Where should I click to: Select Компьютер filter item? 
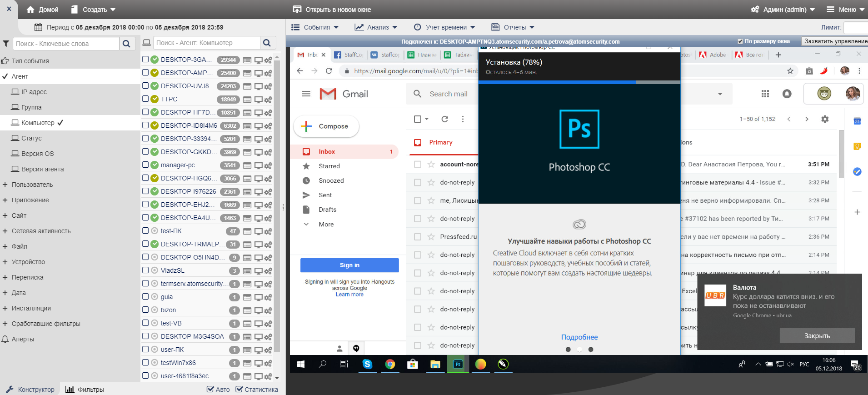point(38,123)
